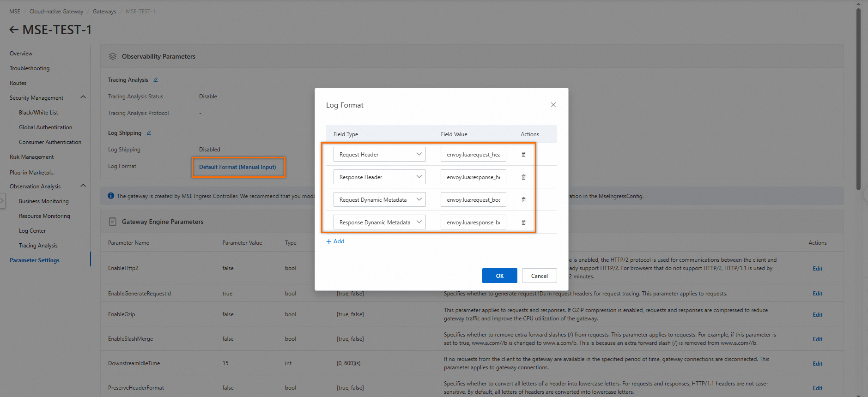
Task: Click the Observability Parameters layers icon
Action: pyautogui.click(x=112, y=56)
